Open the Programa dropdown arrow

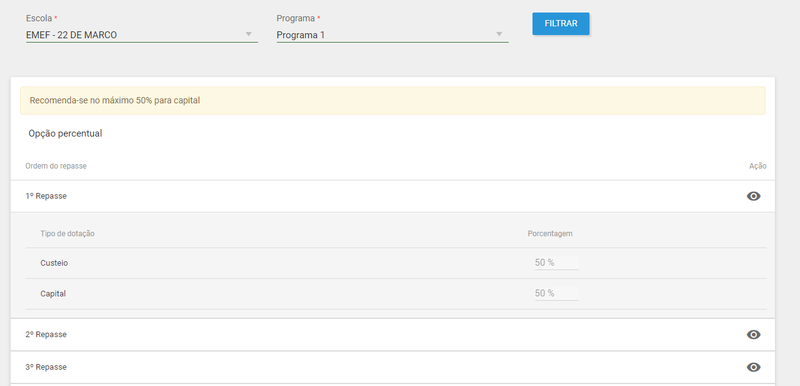[x=499, y=34]
